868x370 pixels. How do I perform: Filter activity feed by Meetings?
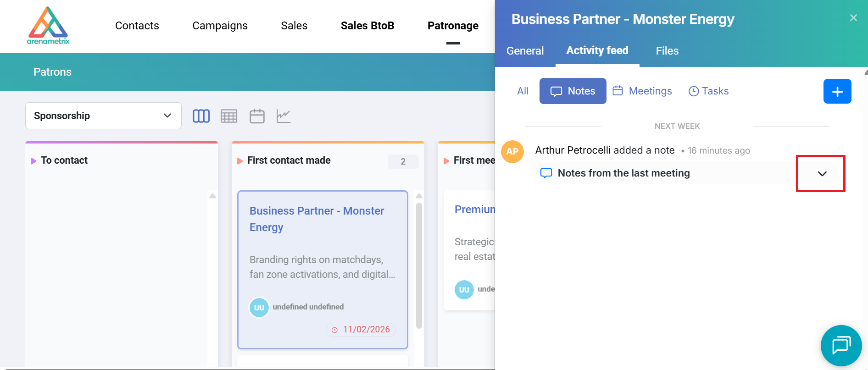(x=642, y=91)
